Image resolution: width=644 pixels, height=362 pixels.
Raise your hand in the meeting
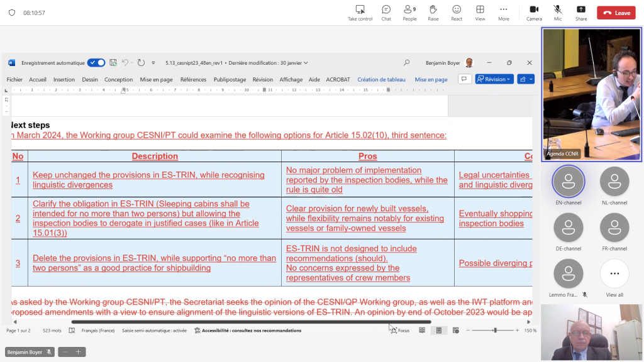coord(433,12)
